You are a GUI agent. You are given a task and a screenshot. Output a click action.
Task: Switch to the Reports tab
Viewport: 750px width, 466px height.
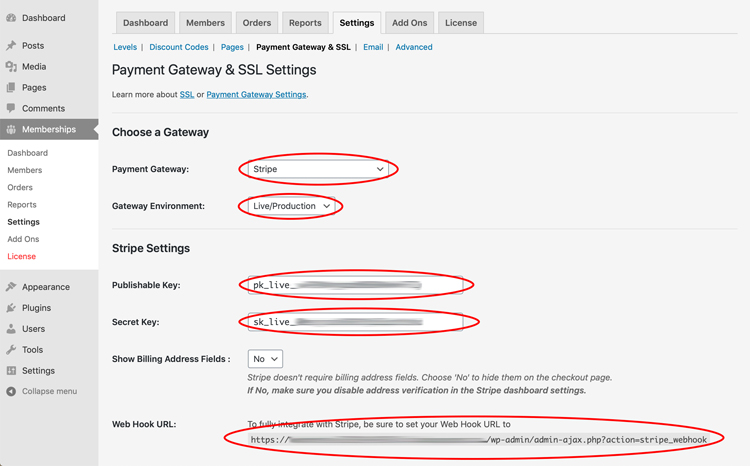tap(305, 23)
